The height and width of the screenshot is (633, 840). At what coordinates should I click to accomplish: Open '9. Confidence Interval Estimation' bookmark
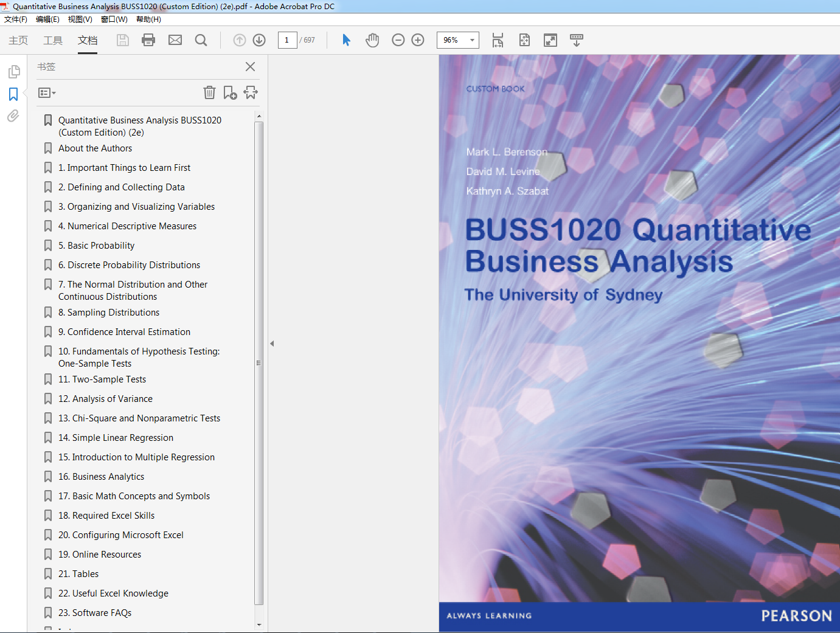point(124,332)
